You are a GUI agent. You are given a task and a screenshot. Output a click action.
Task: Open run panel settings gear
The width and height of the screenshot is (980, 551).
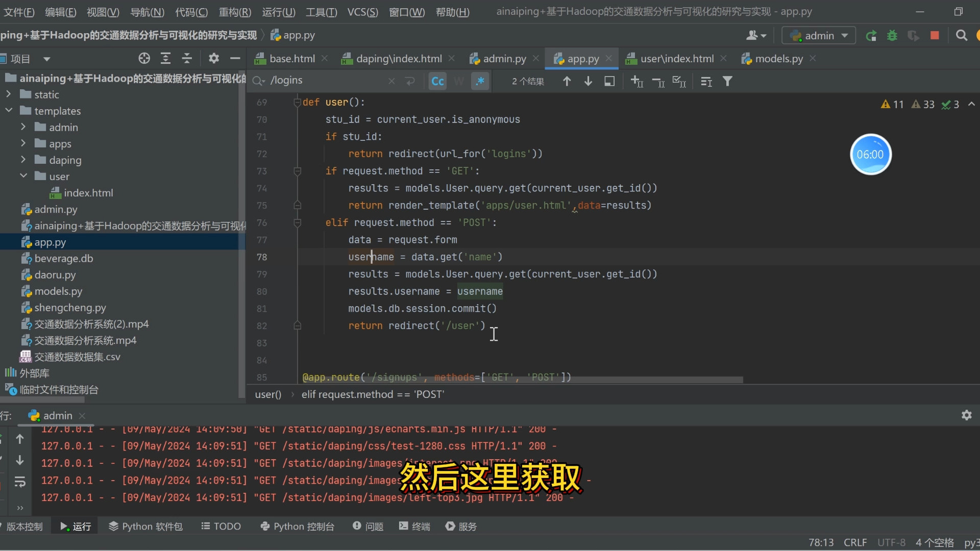point(966,415)
